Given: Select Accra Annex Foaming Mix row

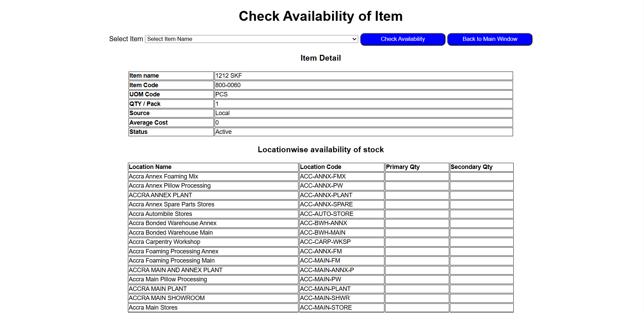Looking at the screenshot, I should click(213, 176).
